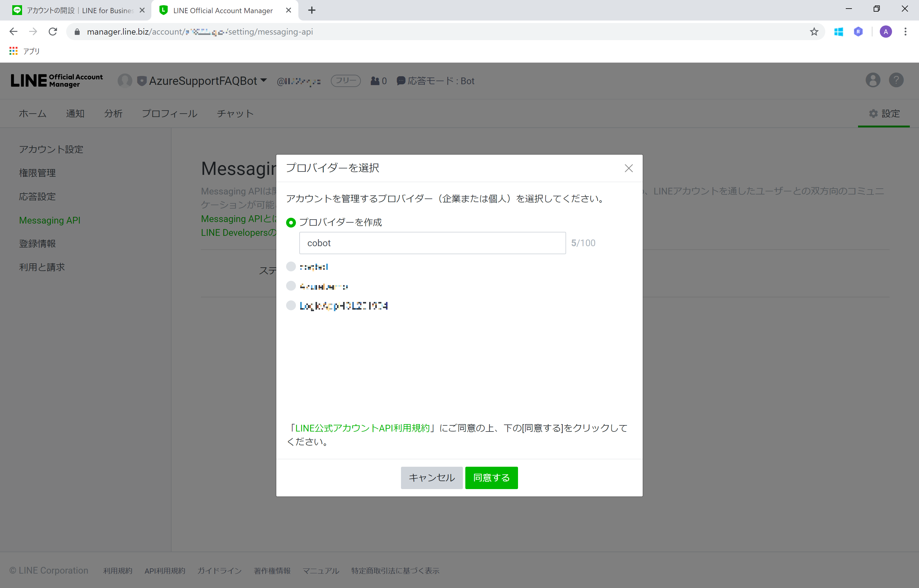Click the 同意する button
This screenshot has height=588, width=919.
pos(491,478)
